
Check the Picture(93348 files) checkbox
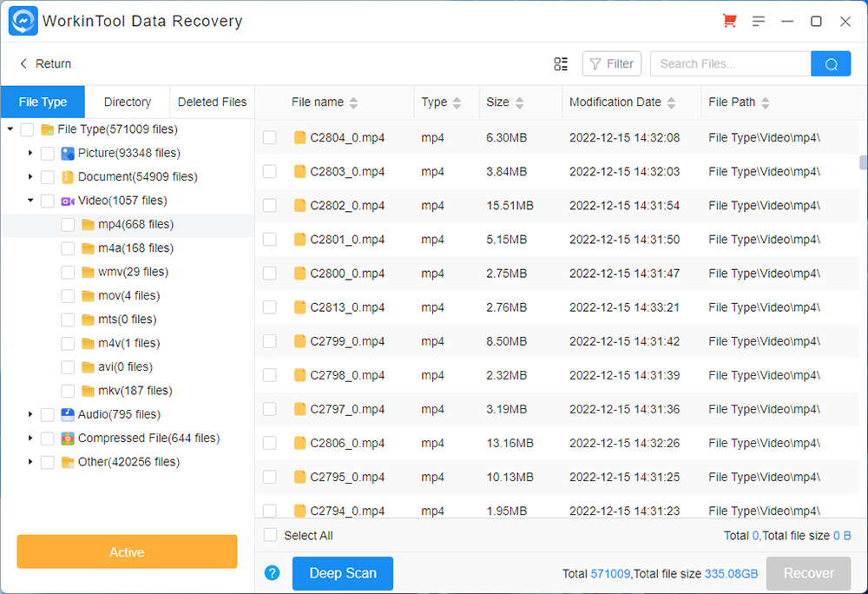point(48,154)
